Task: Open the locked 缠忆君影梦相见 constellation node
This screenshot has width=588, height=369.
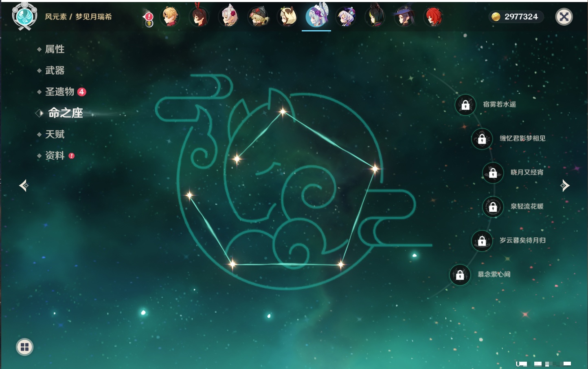Action: (x=482, y=139)
